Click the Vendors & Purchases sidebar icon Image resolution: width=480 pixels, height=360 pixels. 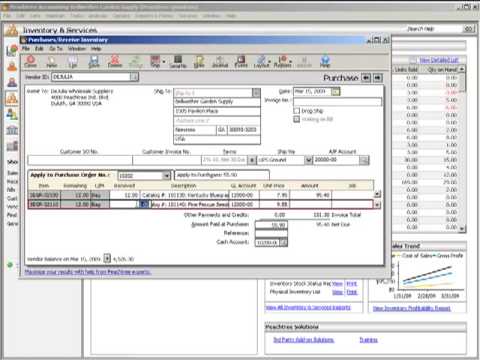(12, 82)
